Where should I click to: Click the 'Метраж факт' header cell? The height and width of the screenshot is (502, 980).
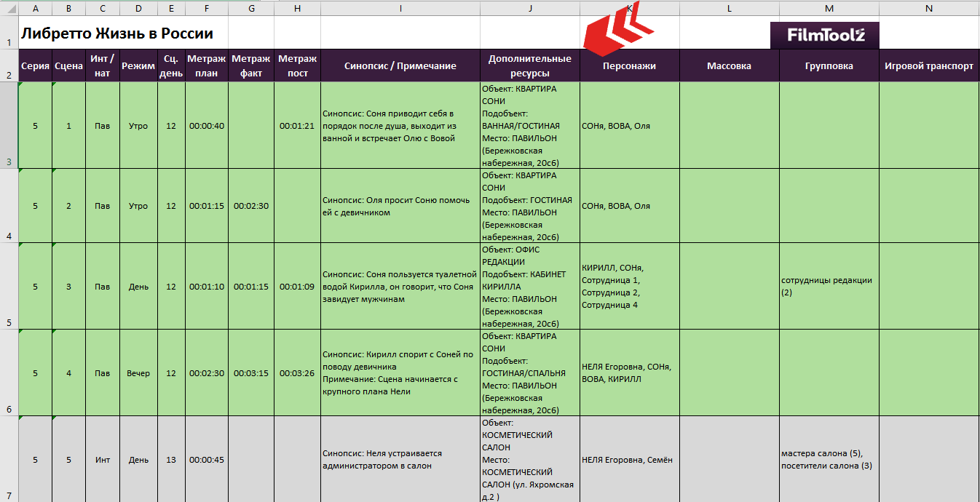[x=251, y=65]
